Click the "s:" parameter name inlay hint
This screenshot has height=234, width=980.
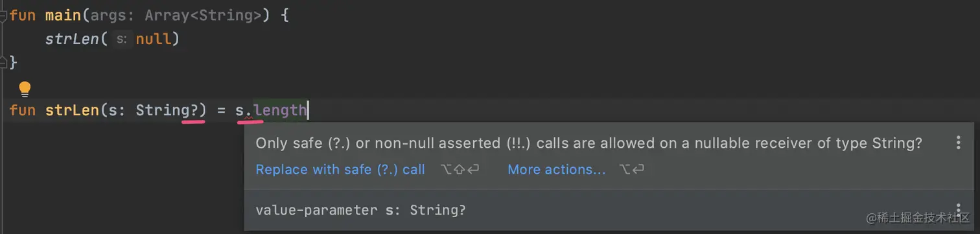coord(121,40)
